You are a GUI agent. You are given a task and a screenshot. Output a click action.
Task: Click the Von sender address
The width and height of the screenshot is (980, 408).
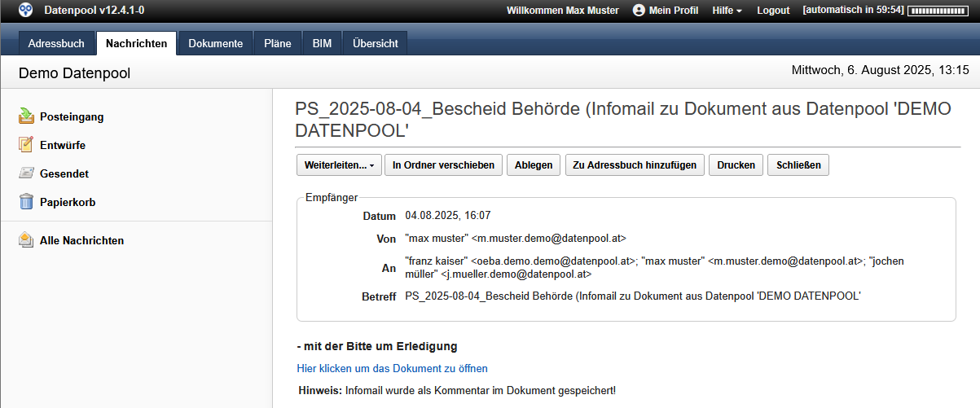pyautogui.click(x=515, y=239)
